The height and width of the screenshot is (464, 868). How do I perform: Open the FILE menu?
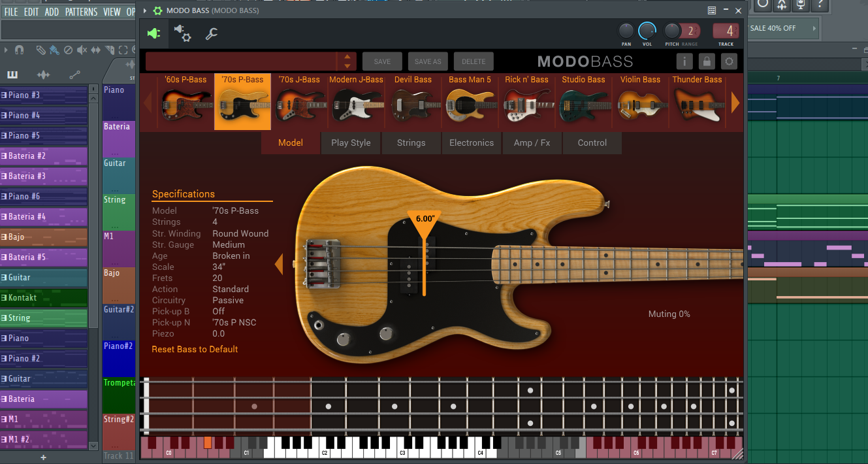[11, 12]
